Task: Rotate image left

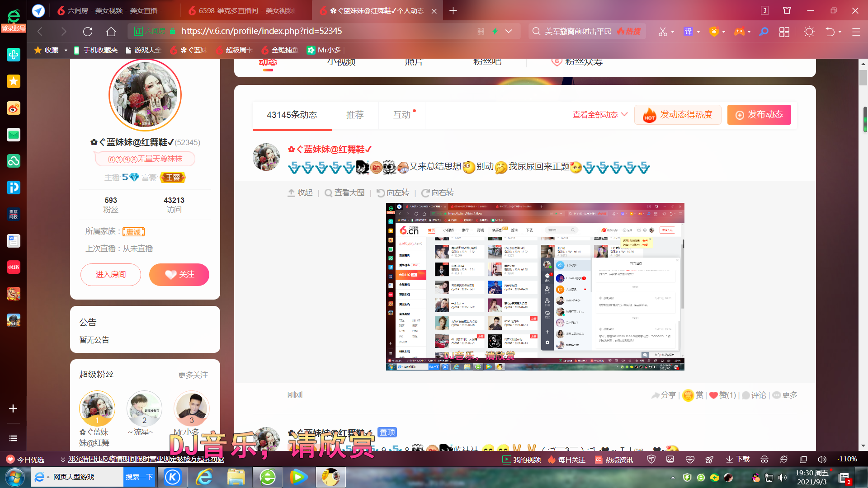Action: click(x=393, y=193)
